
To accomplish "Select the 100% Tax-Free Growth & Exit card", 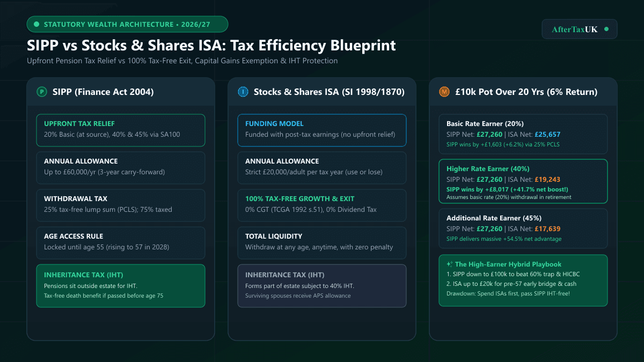I will 322,205.
